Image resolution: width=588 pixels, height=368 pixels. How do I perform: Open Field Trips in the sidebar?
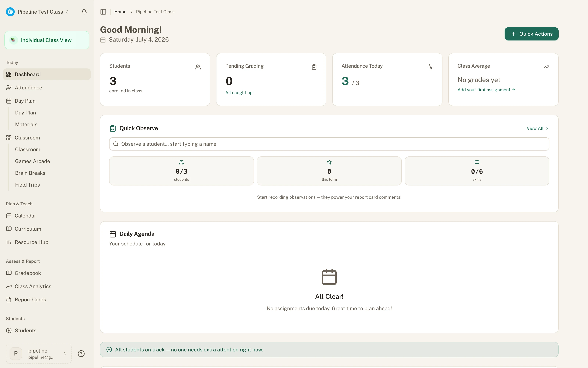[x=27, y=185]
